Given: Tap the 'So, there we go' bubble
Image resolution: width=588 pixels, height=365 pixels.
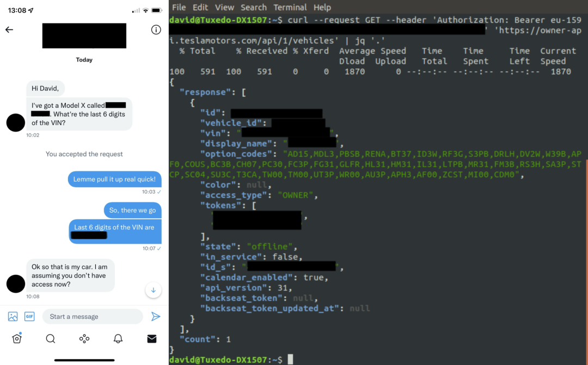Looking at the screenshot, I should click(132, 210).
